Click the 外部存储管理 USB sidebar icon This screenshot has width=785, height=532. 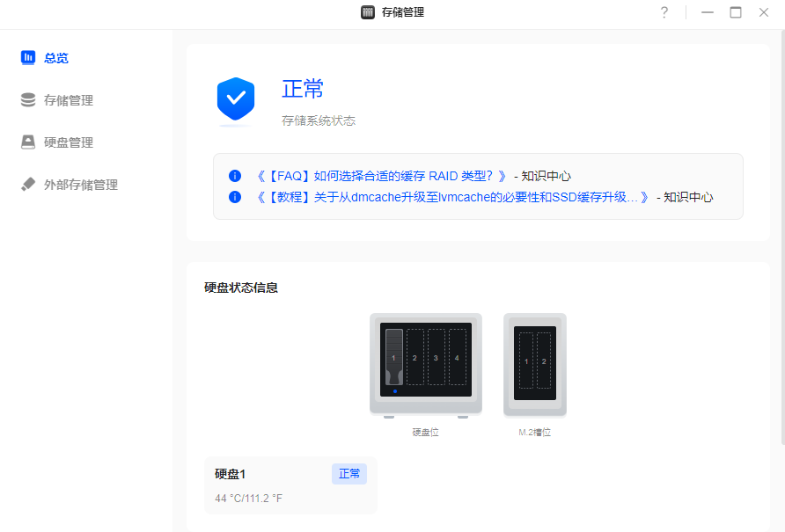(x=28, y=184)
